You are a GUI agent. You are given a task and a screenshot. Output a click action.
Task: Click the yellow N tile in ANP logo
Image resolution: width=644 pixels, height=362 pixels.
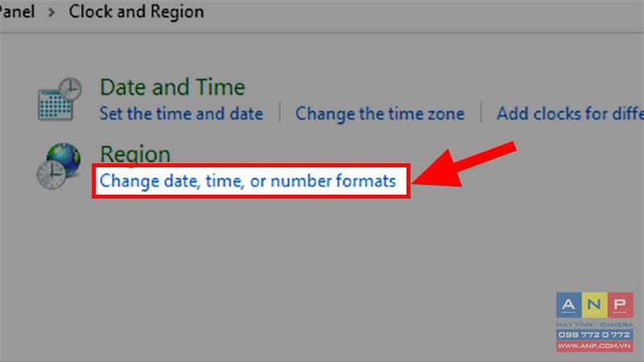(x=594, y=305)
